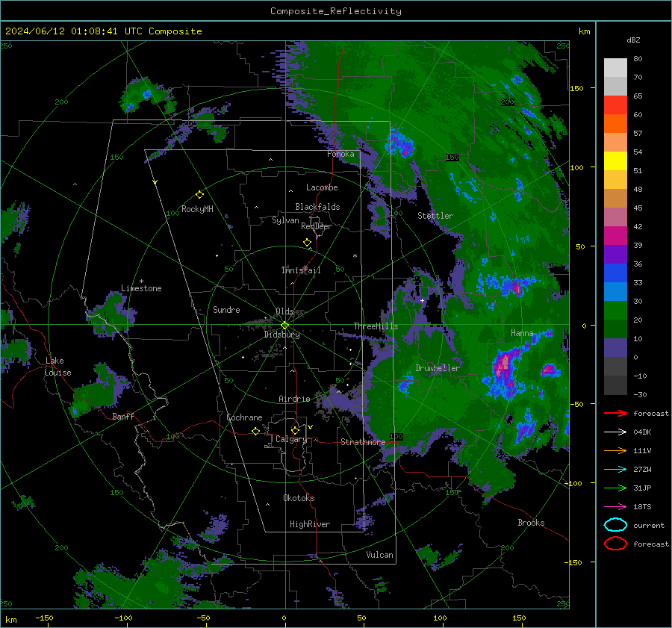Viewport: 672px width, 628px height.
Task: Click the Ponoka town label
Action: pyautogui.click(x=340, y=154)
